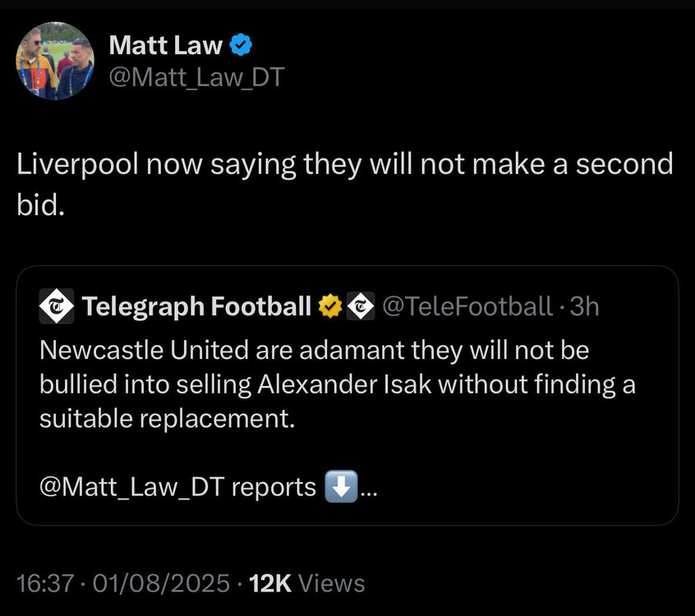Expand the truncated quoted tweet ellipsis
The height and width of the screenshot is (616, 695).
[x=368, y=489]
